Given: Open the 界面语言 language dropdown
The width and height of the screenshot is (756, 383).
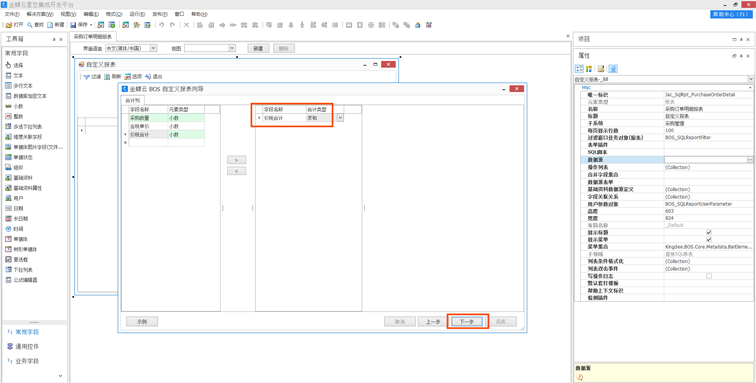Looking at the screenshot, I should pos(153,48).
